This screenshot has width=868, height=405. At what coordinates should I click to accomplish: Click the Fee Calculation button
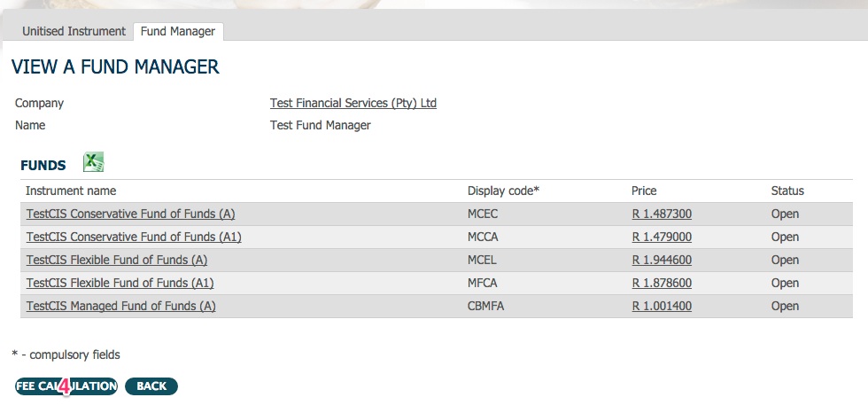(x=66, y=386)
